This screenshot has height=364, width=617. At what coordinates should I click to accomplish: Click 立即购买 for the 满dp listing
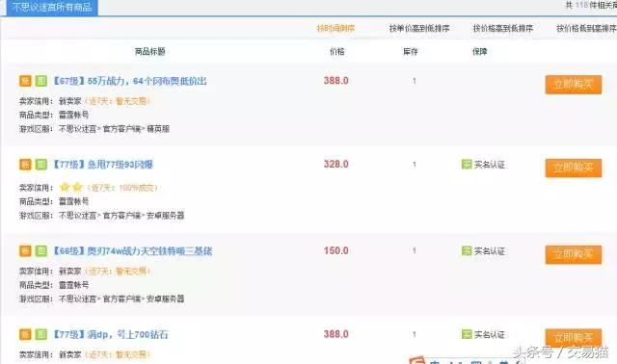574,338
